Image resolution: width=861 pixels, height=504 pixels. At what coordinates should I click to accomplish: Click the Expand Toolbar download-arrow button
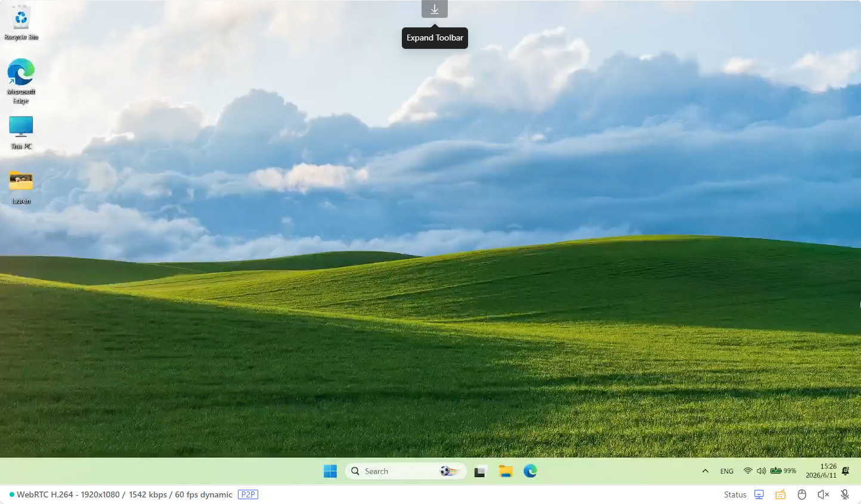point(435,9)
